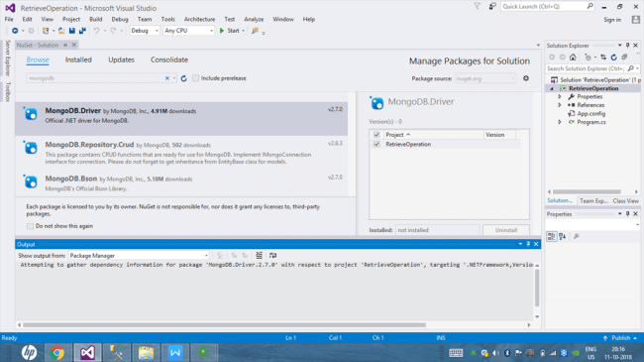The width and height of the screenshot is (644, 362).
Task: Click the Categorized view icon in Properties
Action: (552, 236)
